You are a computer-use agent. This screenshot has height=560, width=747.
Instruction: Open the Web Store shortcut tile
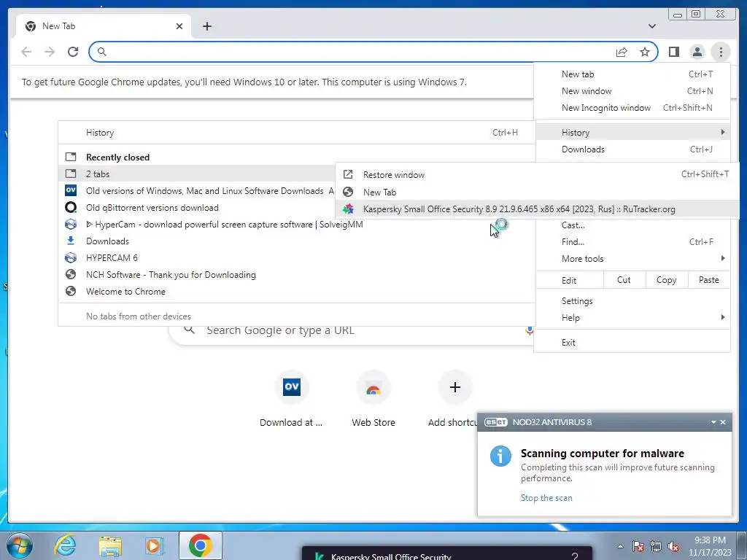(x=373, y=399)
